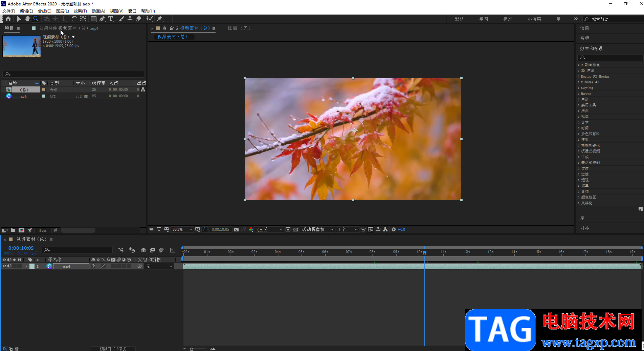Toggle mask and shape path visibility
This screenshot has width=644, height=351.
(205, 230)
